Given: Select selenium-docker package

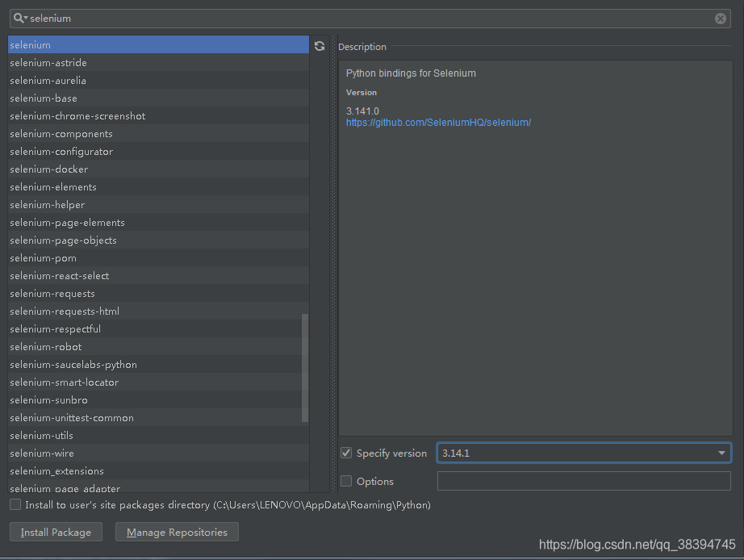Looking at the screenshot, I should pyautogui.click(x=158, y=169).
